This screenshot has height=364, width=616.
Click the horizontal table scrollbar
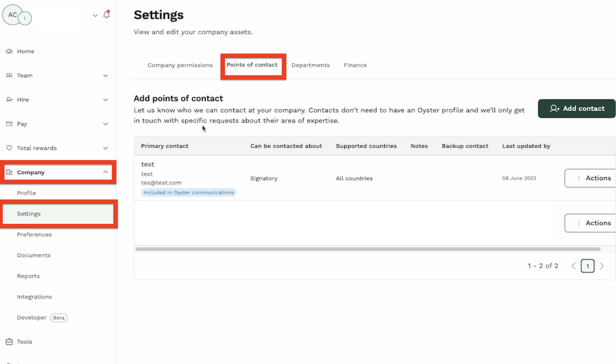(x=368, y=249)
